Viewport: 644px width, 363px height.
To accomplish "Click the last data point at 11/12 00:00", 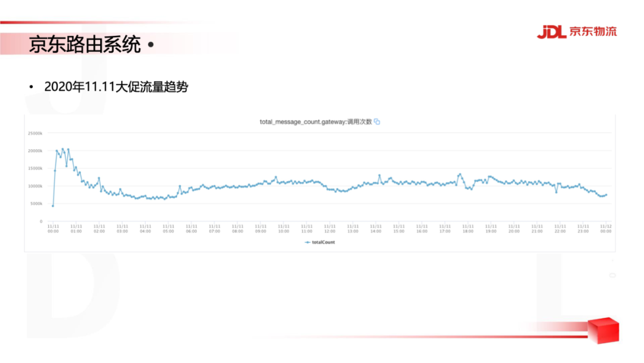I will point(606,195).
